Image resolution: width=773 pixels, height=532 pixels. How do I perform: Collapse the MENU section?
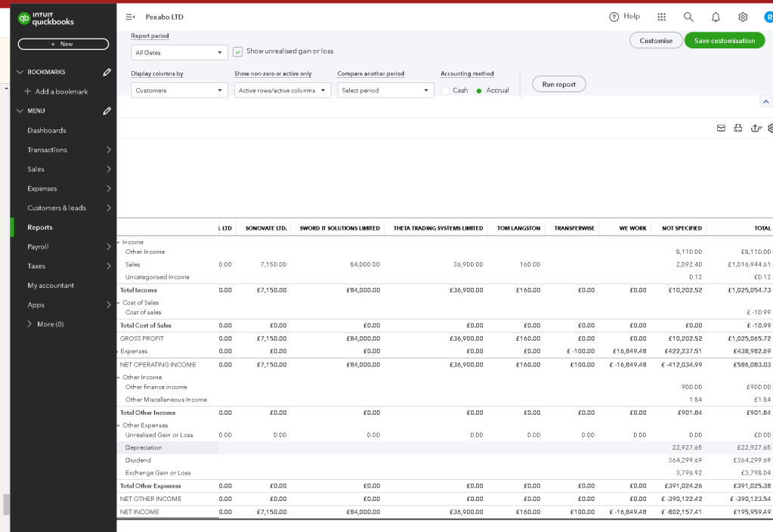pyautogui.click(x=20, y=111)
